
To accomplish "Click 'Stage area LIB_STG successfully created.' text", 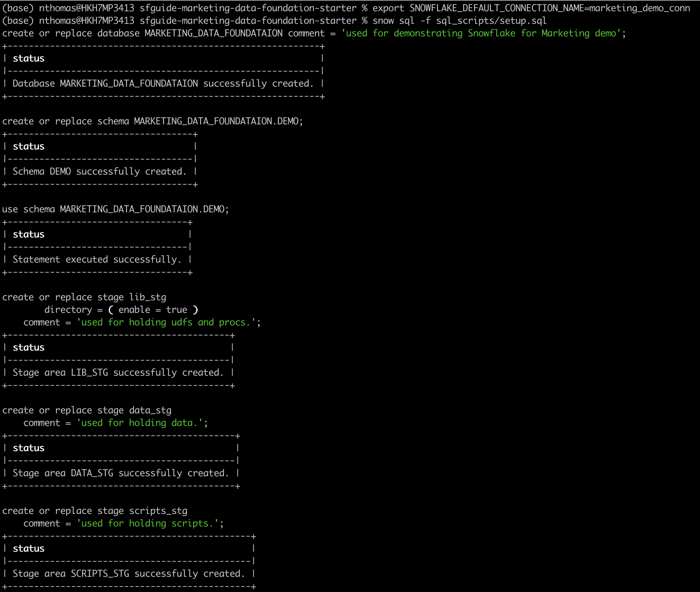I will click(118, 372).
